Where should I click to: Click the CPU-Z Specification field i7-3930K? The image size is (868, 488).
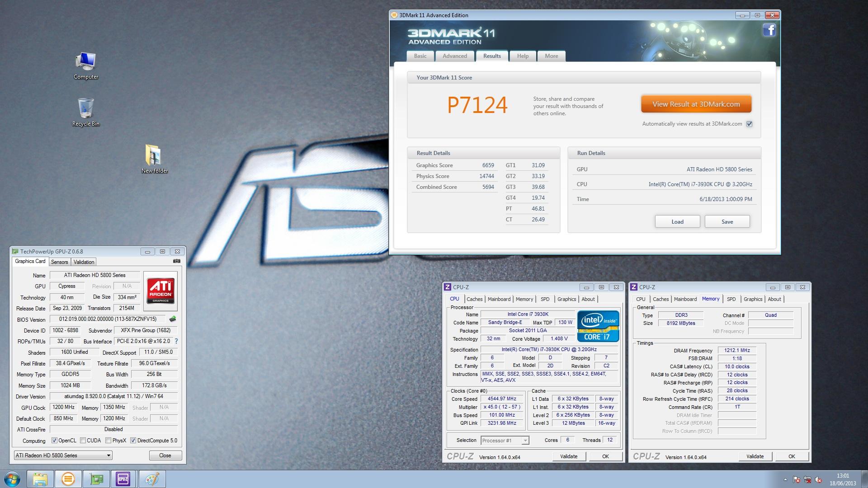tap(549, 349)
